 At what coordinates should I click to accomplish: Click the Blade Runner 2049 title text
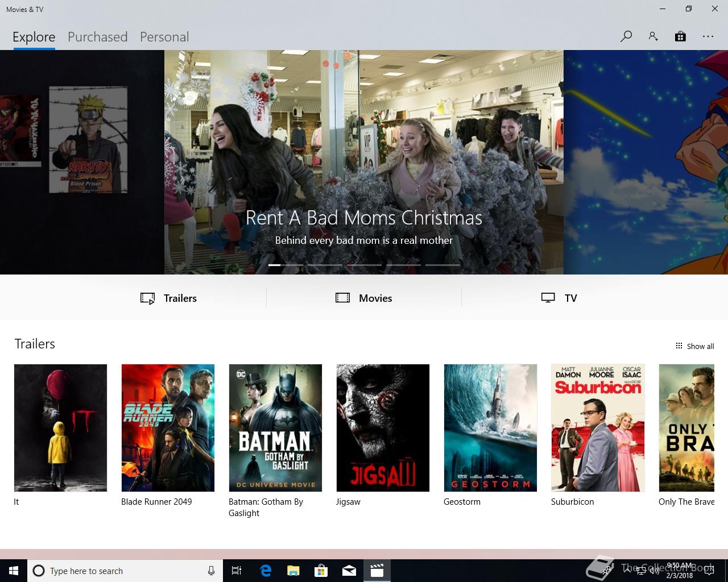click(x=156, y=502)
